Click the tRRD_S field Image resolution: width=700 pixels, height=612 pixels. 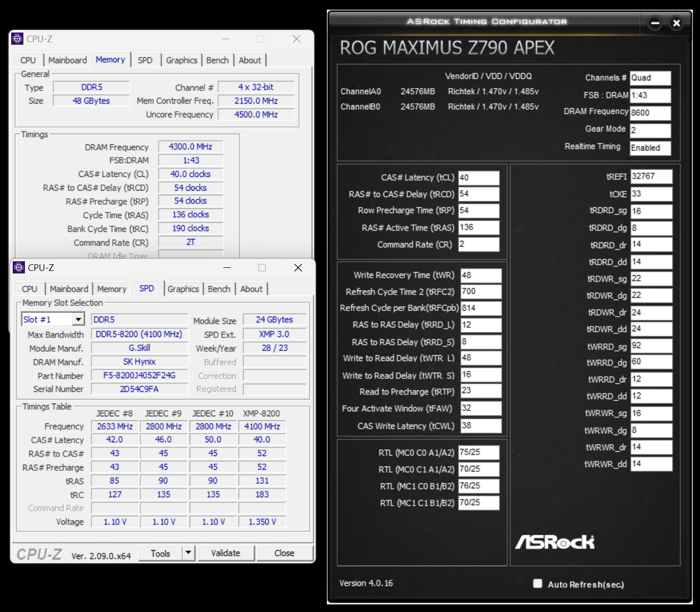coord(481,342)
